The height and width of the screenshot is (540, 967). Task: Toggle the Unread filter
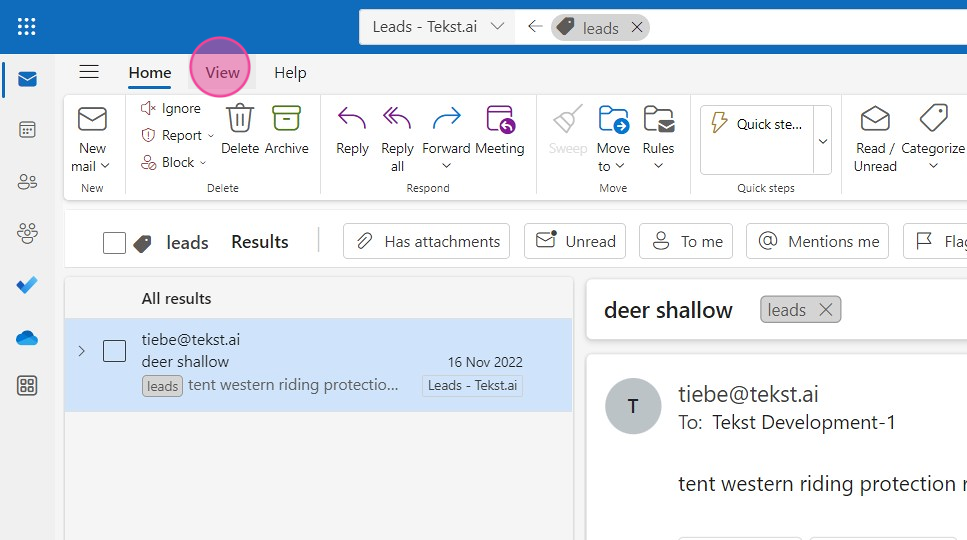pyautogui.click(x=575, y=241)
